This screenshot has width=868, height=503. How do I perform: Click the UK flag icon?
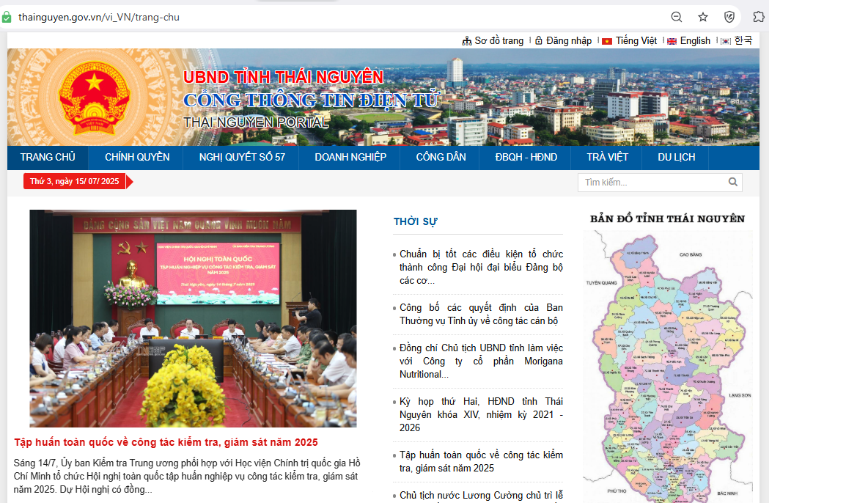672,41
